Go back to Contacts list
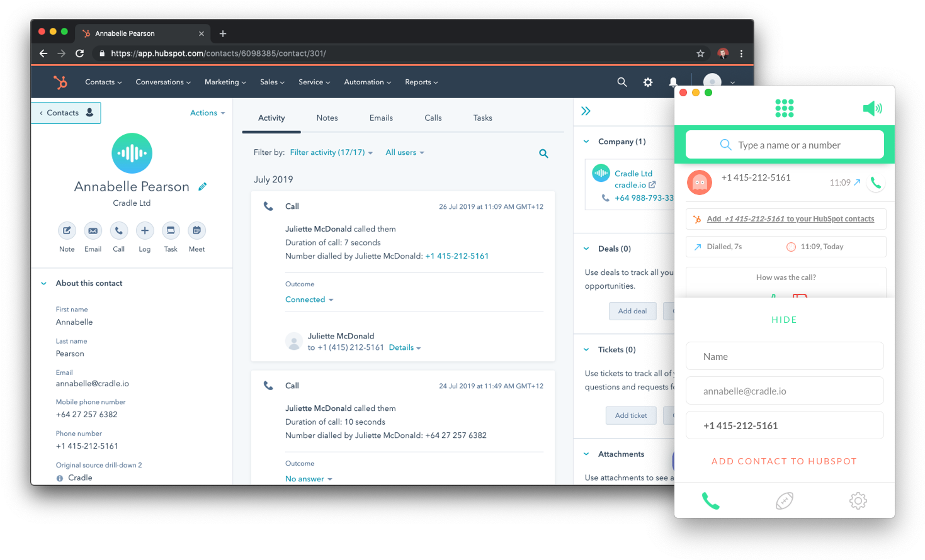The height and width of the screenshot is (560, 925). point(66,113)
